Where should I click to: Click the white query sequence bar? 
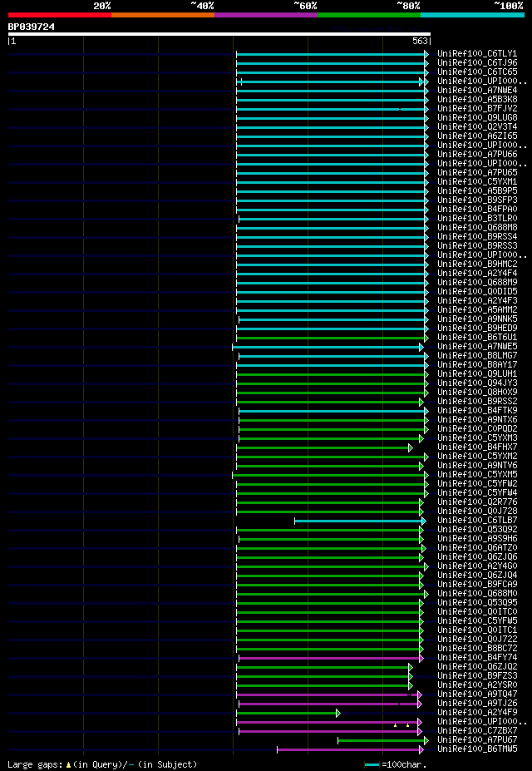pos(219,34)
